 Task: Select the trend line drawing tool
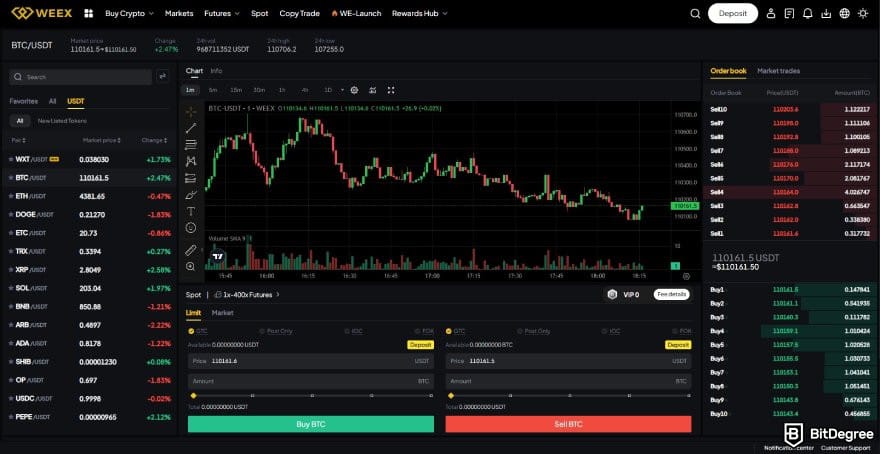(x=191, y=128)
